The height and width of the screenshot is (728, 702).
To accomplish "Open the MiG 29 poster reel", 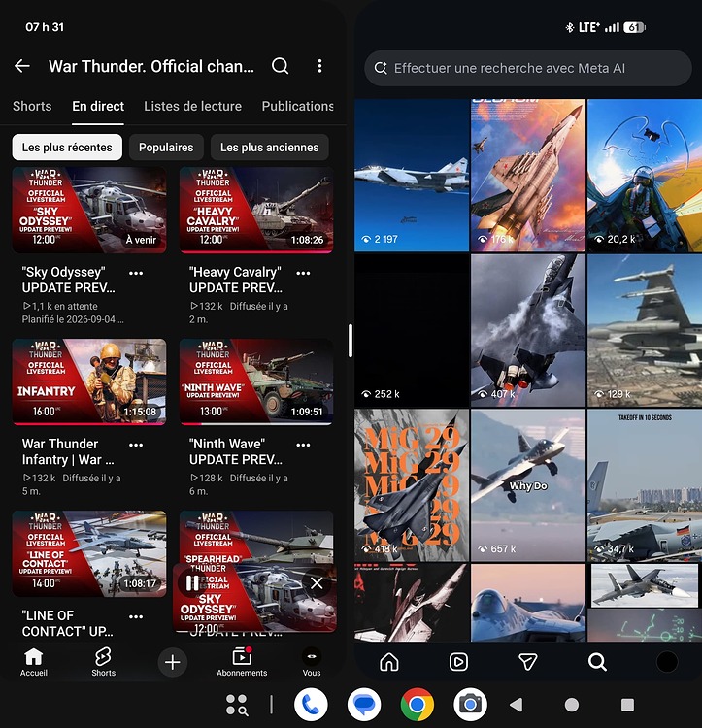I will click(x=412, y=485).
